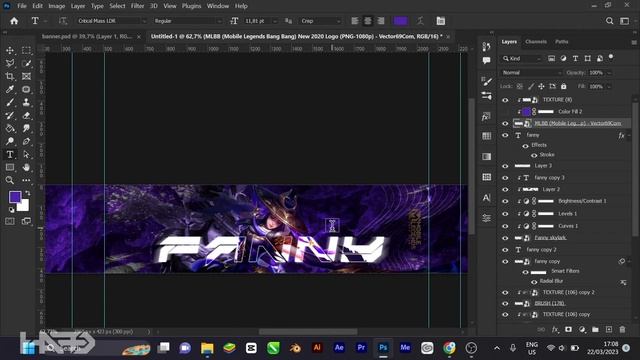The height and width of the screenshot is (360, 640).
Task: Open the Plugins menu
Action: tap(191, 6)
